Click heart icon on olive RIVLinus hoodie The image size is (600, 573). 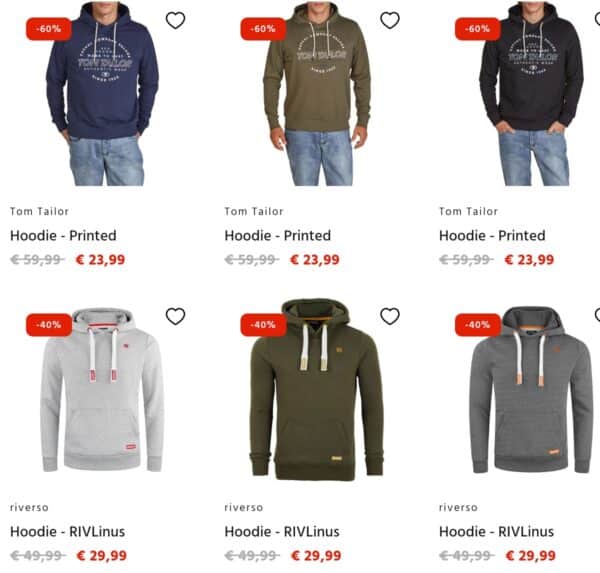pos(390,316)
